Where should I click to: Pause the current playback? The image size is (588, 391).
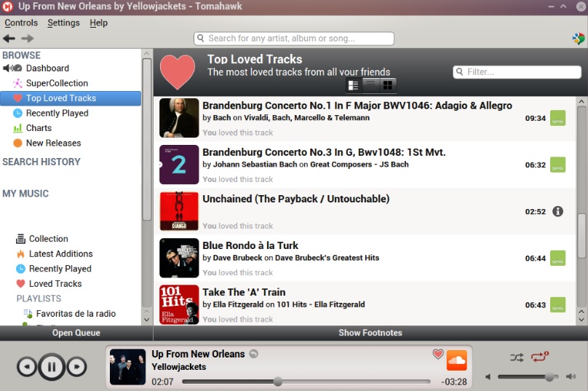[x=52, y=367]
